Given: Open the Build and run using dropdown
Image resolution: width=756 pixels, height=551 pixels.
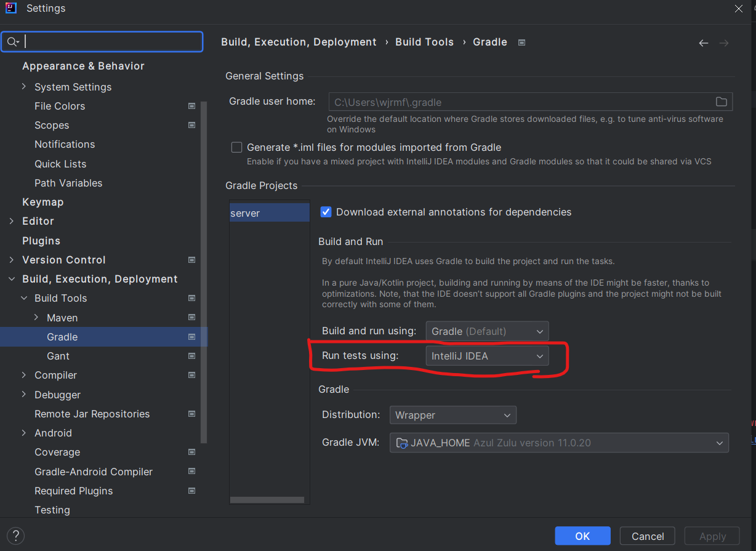Looking at the screenshot, I should point(487,331).
